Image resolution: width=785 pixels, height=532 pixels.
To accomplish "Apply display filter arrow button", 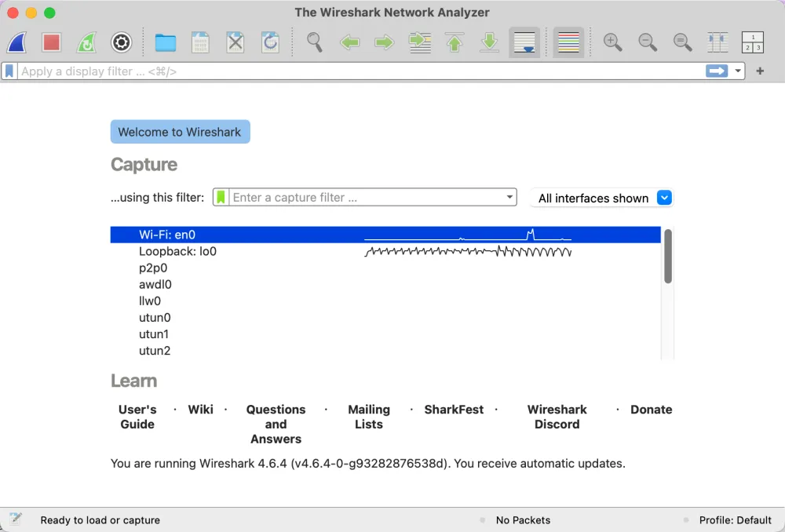I will tap(717, 71).
